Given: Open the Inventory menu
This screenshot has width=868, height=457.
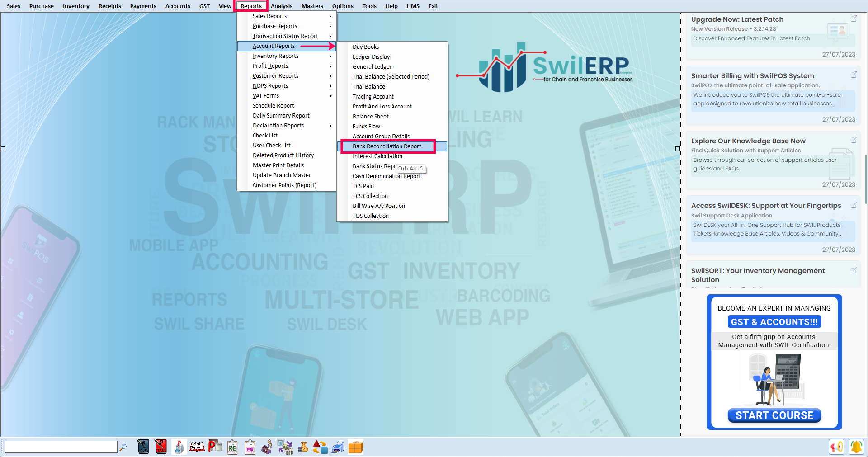Looking at the screenshot, I should (x=76, y=6).
